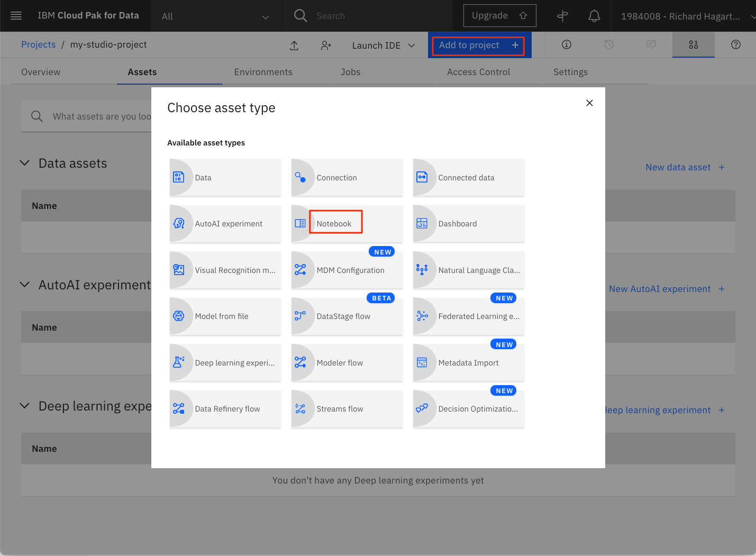Image resolution: width=756 pixels, height=556 pixels.
Task: Click New data asset link
Action: [x=685, y=167]
